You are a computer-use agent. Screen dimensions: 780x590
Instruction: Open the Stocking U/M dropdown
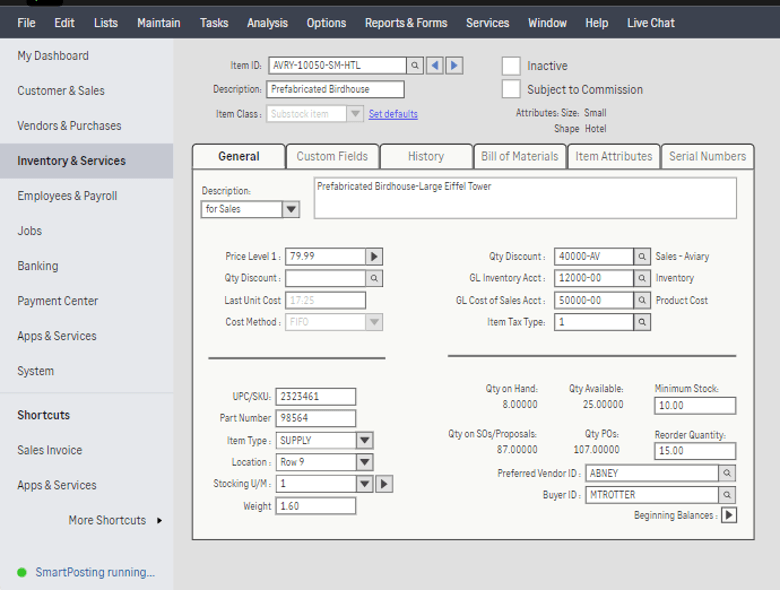click(365, 484)
